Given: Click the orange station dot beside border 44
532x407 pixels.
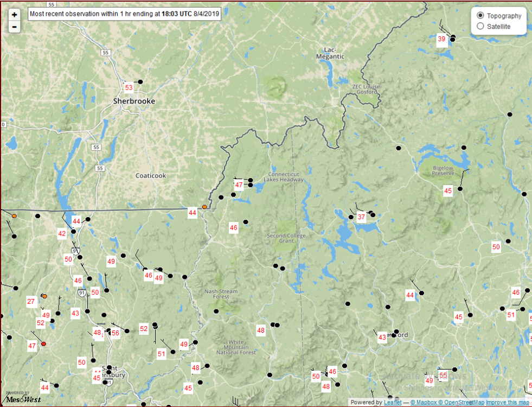Looking at the screenshot, I should click(204, 207).
